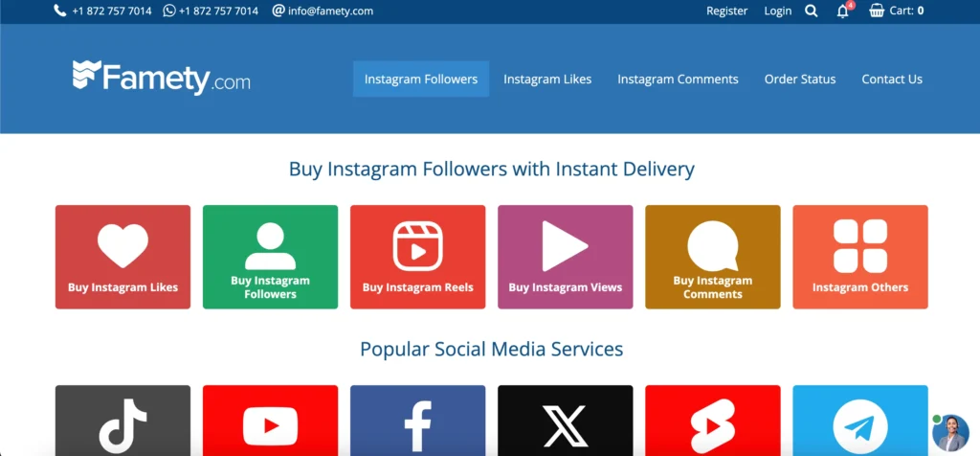Screen dimensions: 980x456
Task: Click the search magnifier icon
Action: click(811, 11)
